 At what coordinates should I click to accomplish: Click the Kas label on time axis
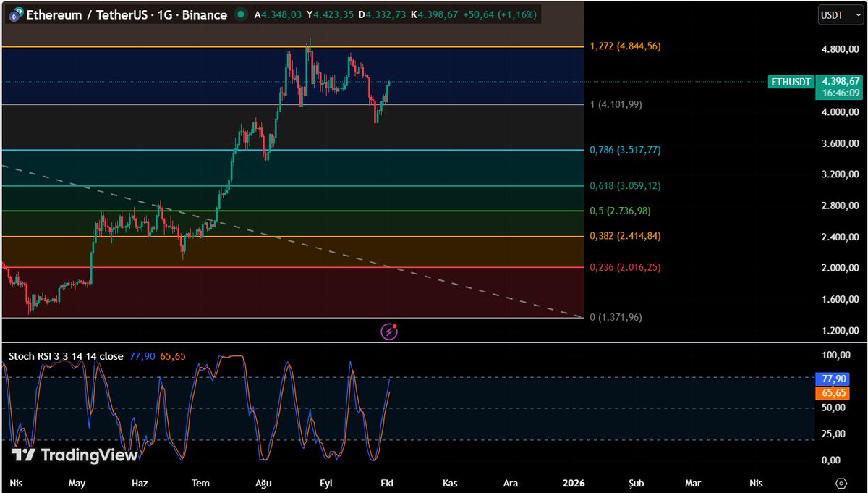point(450,483)
